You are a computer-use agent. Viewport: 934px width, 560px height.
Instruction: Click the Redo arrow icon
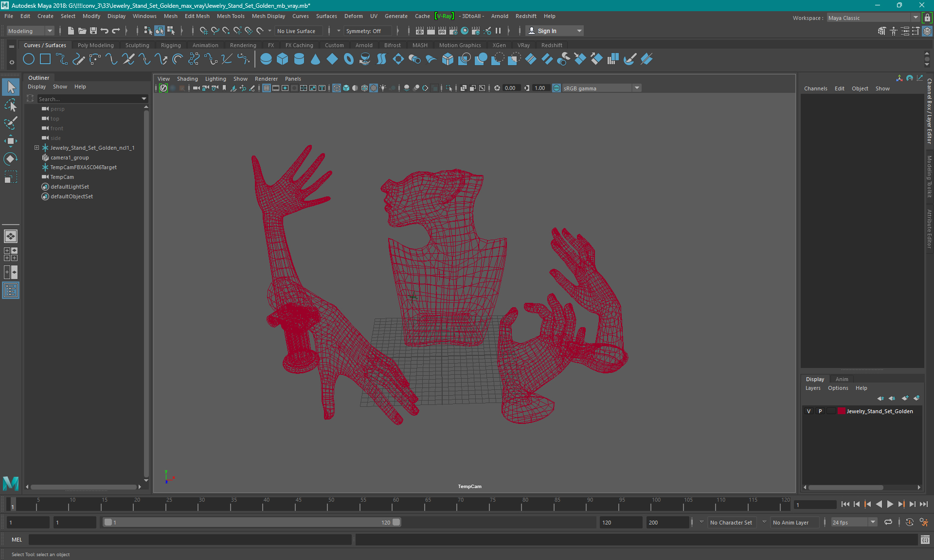click(x=116, y=31)
